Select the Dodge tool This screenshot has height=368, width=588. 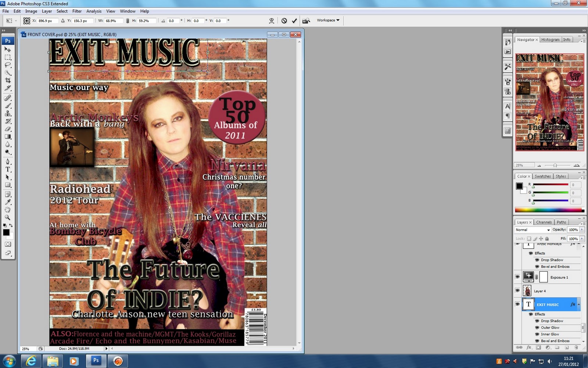[x=8, y=152]
